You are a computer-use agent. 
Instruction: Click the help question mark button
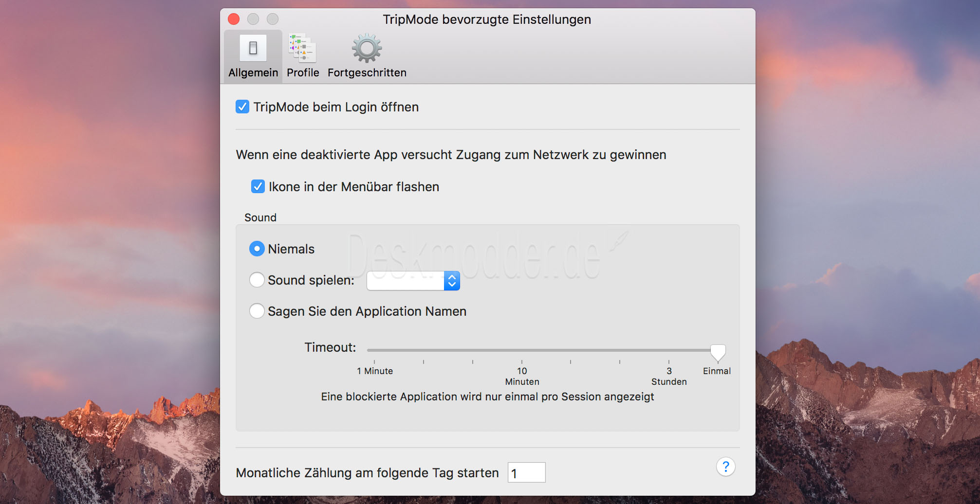click(725, 467)
